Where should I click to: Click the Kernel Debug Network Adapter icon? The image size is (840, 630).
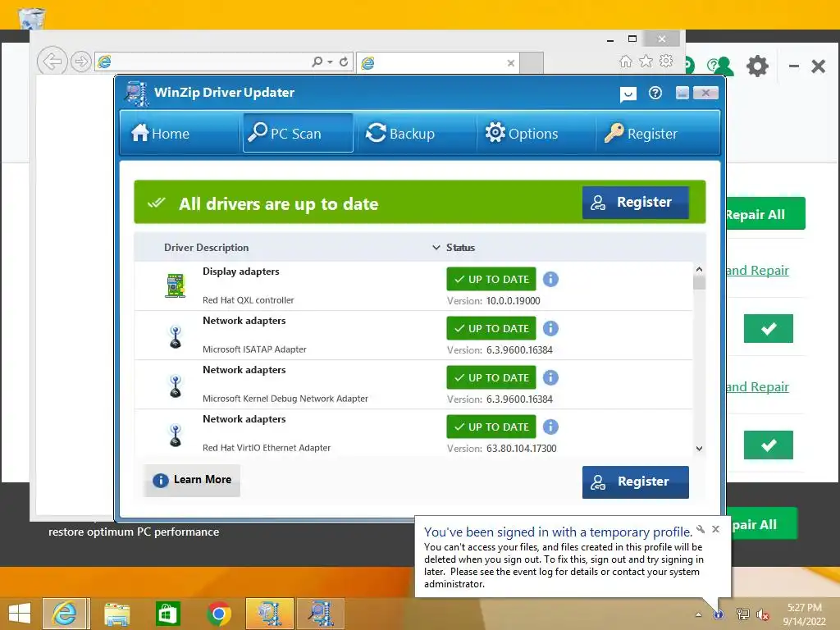click(x=176, y=386)
